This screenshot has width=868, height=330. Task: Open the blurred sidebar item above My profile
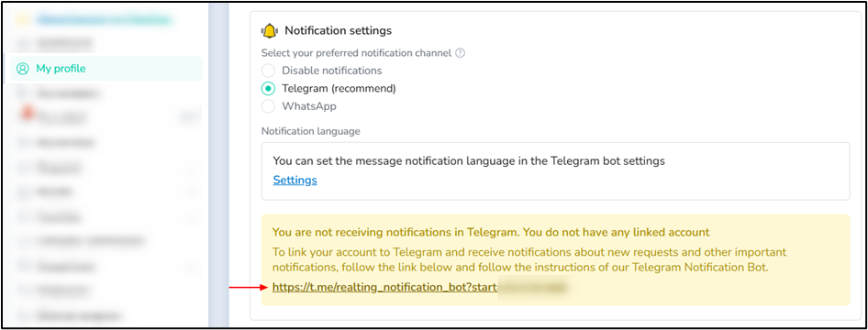point(106,43)
